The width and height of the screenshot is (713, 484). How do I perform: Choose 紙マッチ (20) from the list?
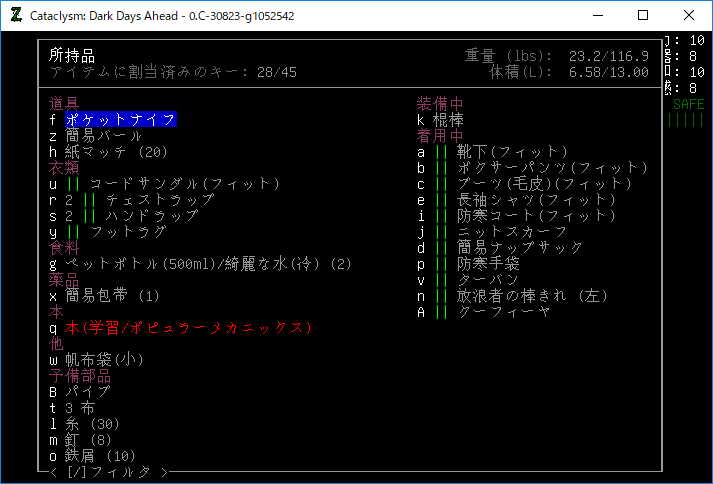[x=116, y=152]
